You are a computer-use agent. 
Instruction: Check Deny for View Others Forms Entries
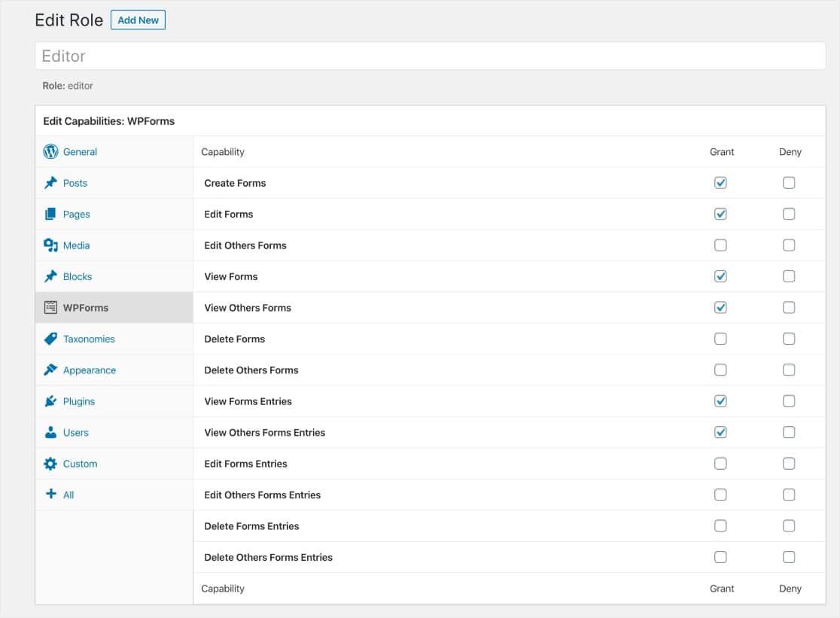(x=789, y=432)
